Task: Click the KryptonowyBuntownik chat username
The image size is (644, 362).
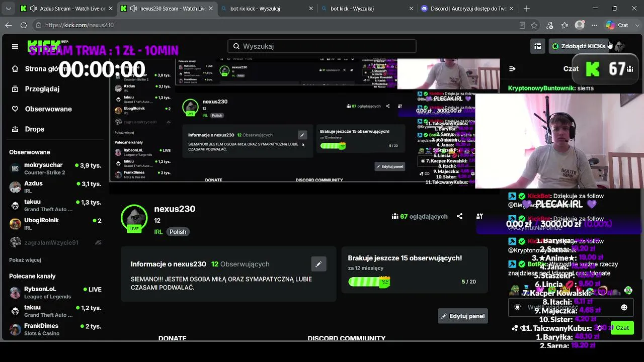Action: click(x=540, y=88)
